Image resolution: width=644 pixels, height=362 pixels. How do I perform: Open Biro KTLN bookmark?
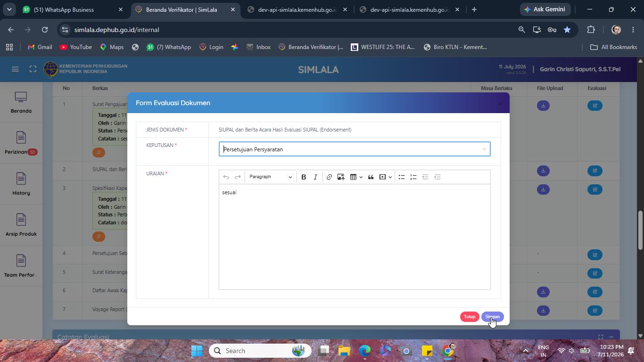point(455,47)
